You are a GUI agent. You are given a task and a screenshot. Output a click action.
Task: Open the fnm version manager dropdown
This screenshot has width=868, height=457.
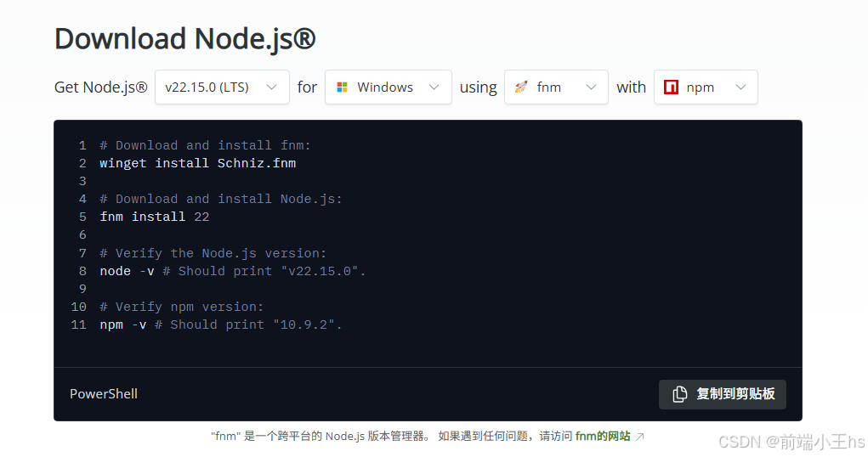point(556,87)
